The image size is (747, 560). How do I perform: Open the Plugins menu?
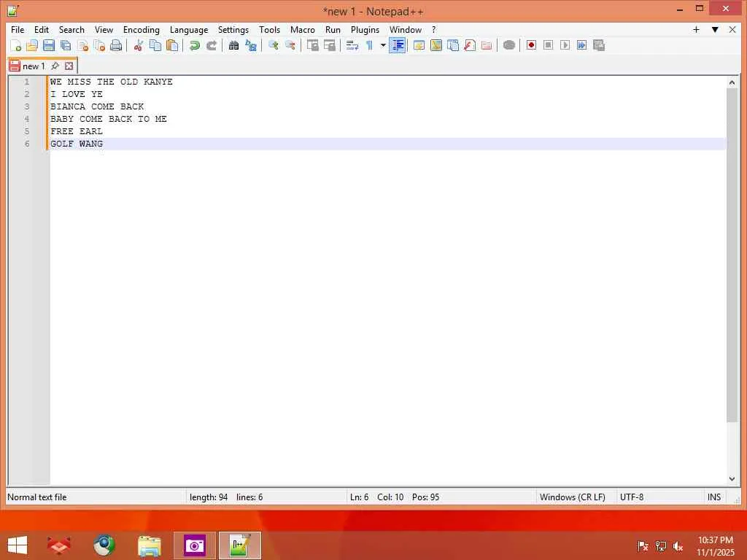point(365,29)
